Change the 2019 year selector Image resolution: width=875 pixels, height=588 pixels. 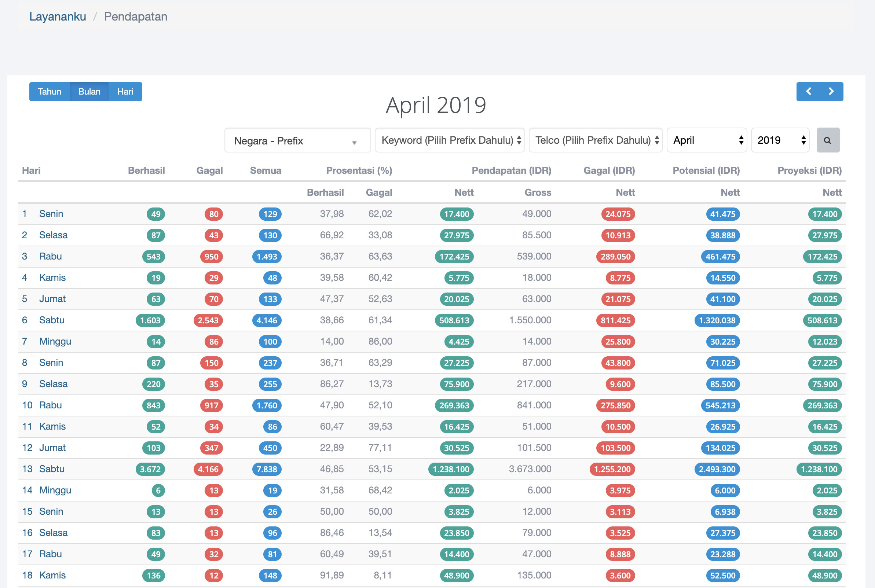tap(780, 140)
